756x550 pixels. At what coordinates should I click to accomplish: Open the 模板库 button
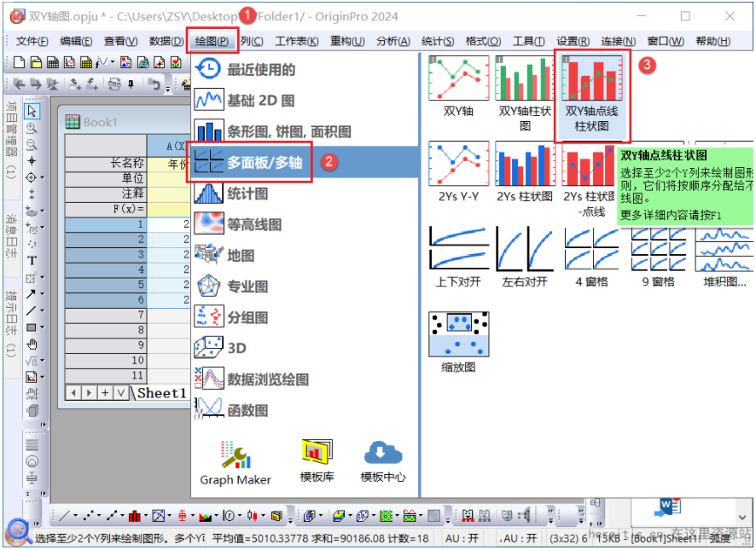coord(317,460)
